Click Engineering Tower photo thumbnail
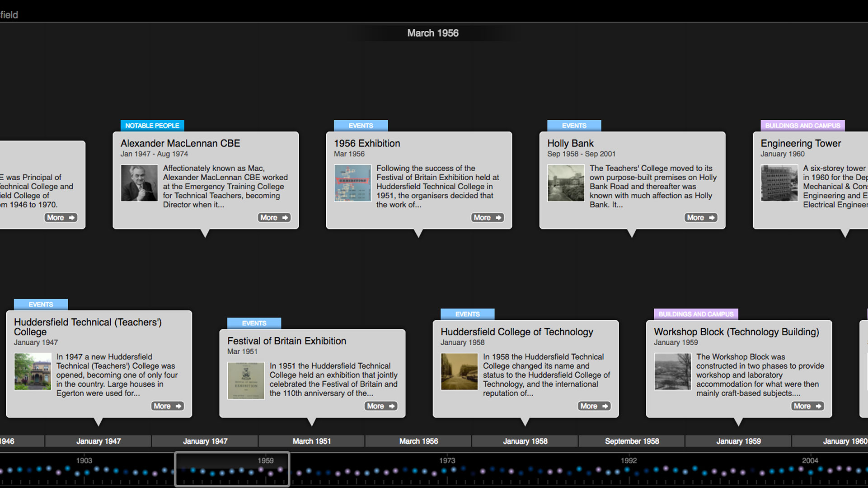Screen dimensions: 868x488 (x=779, y=183)
